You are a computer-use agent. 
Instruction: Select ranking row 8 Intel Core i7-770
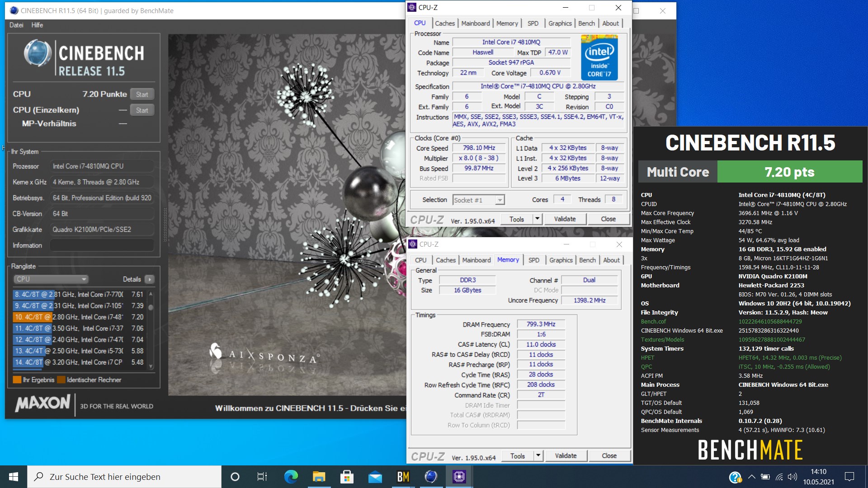(x=79, y=294)
